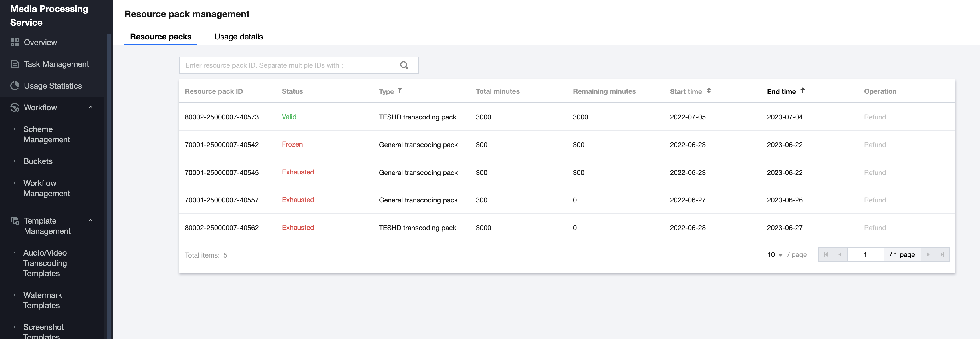
Task: Click the Usage Statistics pie icon
Action: point(15,86)
